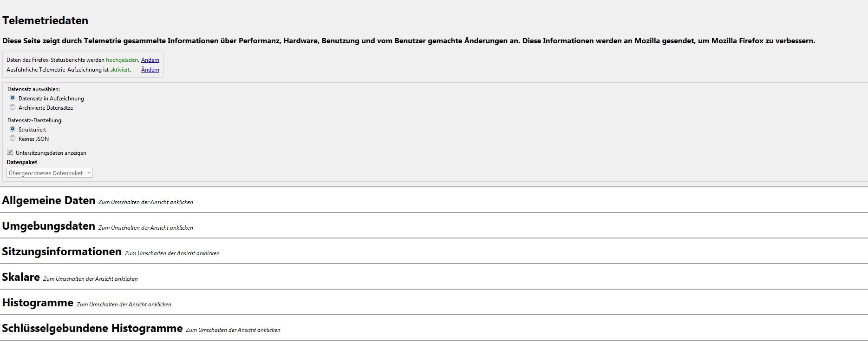Click the 'Datensatz auswählen:' label
This screenshot has width=868, height=344.
(33, 89)
